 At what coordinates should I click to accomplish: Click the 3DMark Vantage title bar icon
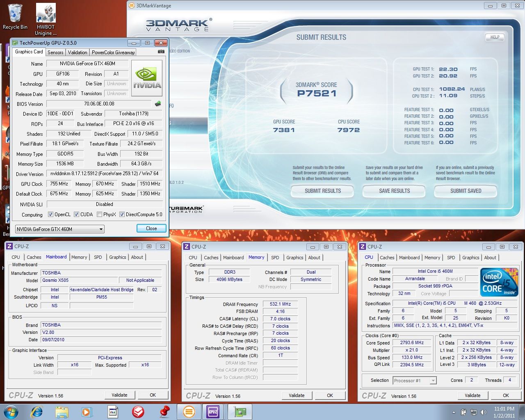coord(132,6)
